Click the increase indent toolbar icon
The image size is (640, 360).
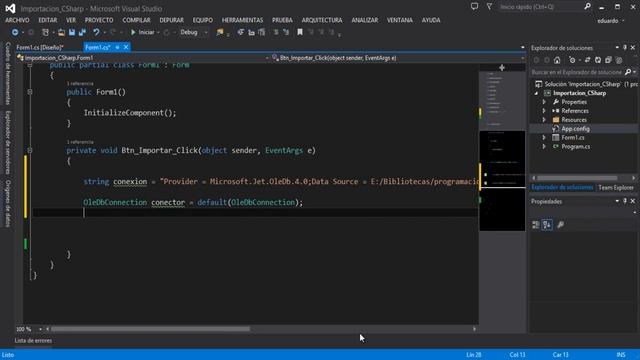click(251, 32)
